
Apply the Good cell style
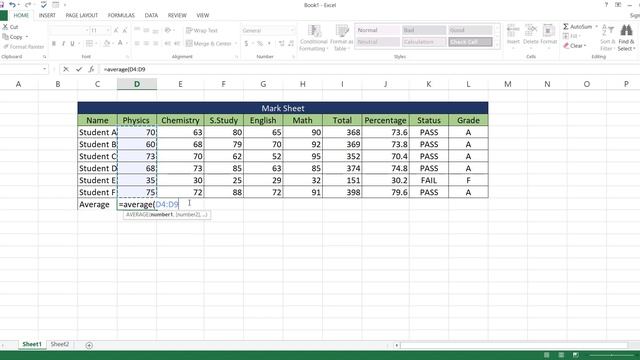pos(470,30)
